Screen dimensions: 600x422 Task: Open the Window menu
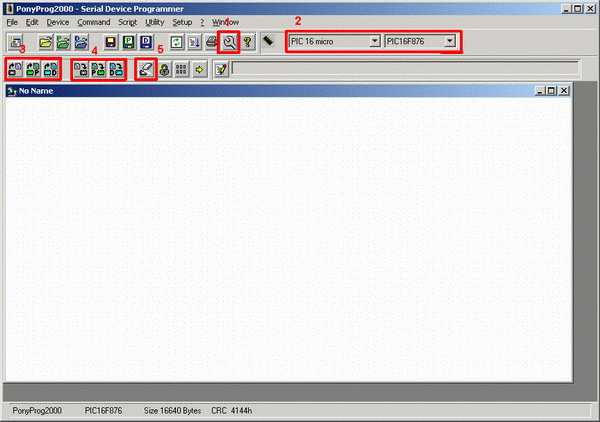pyautogui.click(x=225, y=22)
